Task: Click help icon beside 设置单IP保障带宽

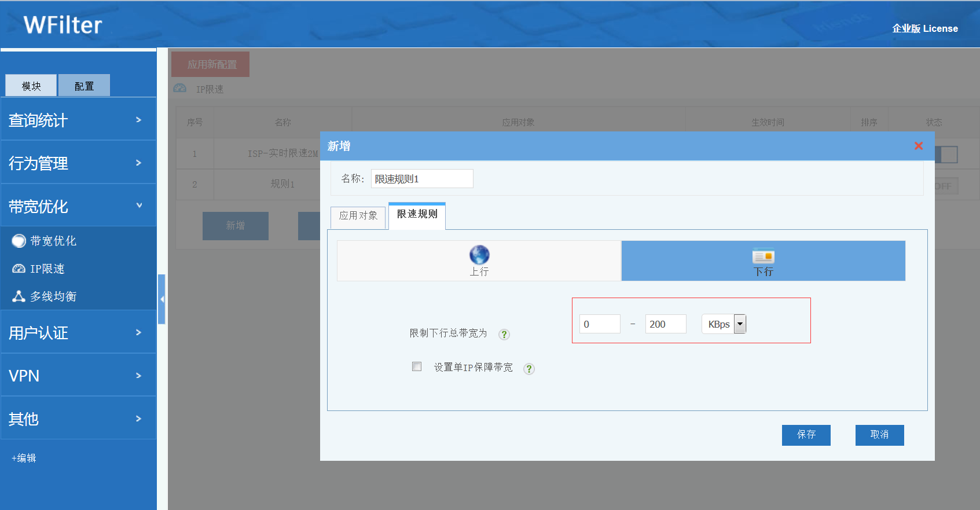Action: (x=528, y=369)
